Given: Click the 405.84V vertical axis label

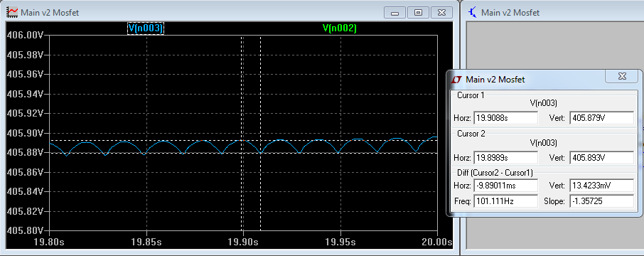Looking at the screenshot, I should coord(26,191).
